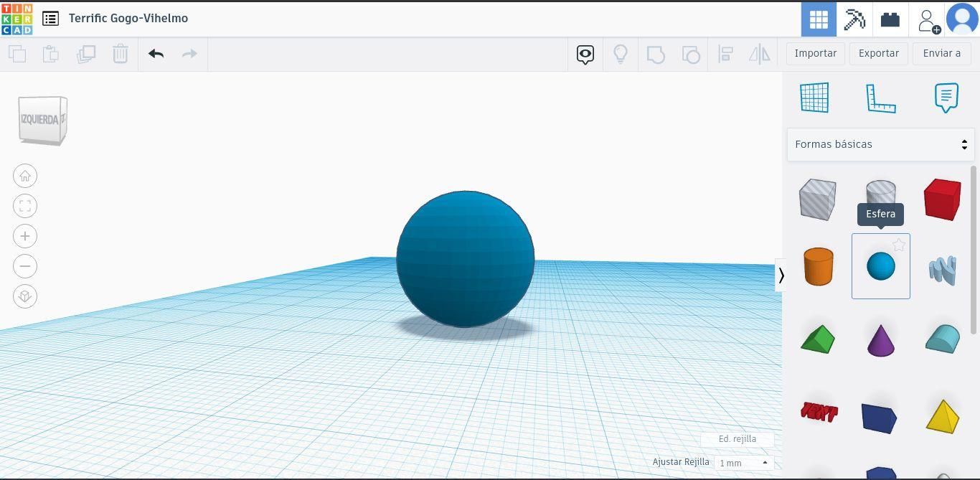Image resolution: width=980 pixels, height=480 pixels.
Task: Click the Importar button
Action: (816, 53)
